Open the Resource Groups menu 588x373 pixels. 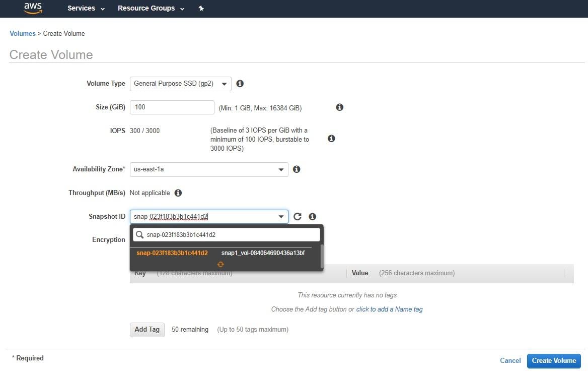[151, 9]
